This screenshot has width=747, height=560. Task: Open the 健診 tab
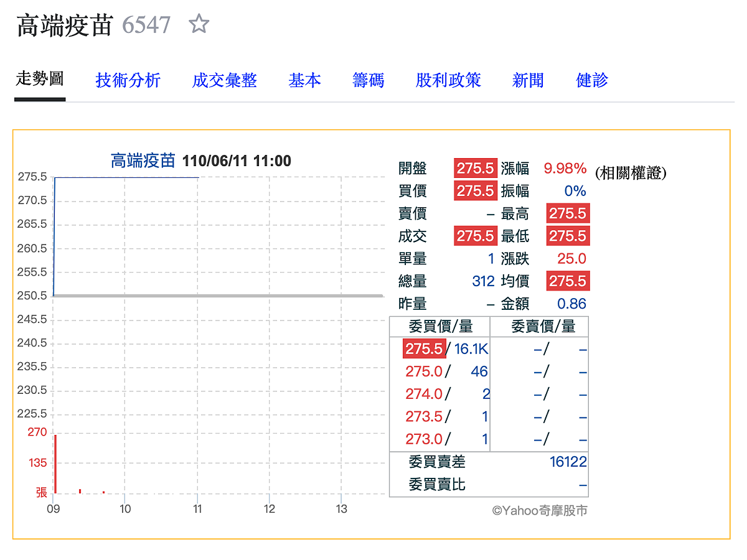[x=592, y=80]
